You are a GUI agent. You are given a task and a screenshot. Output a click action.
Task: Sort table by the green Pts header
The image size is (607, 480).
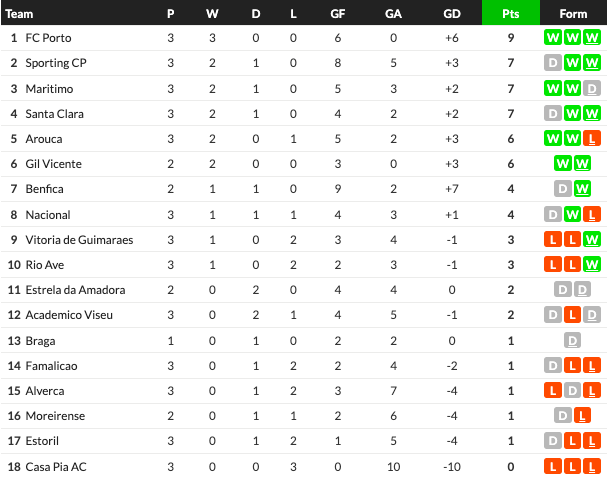(511, 13)
